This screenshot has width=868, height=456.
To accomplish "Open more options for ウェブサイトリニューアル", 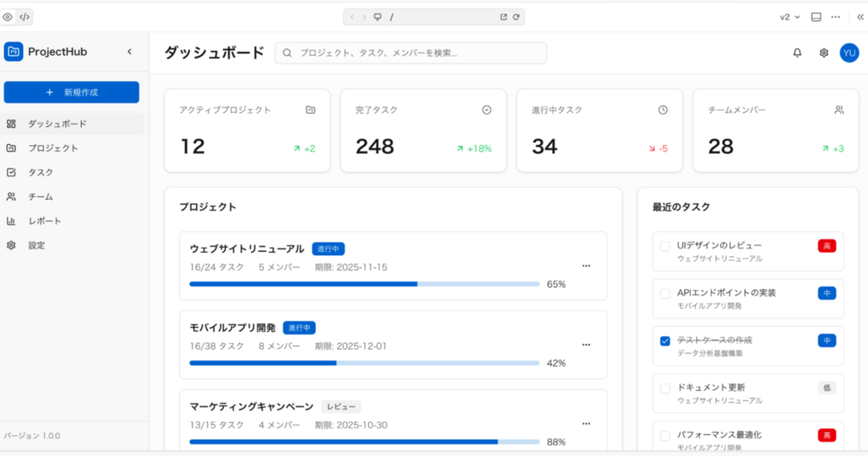I will pyautogui.click(x=586, y=266).
